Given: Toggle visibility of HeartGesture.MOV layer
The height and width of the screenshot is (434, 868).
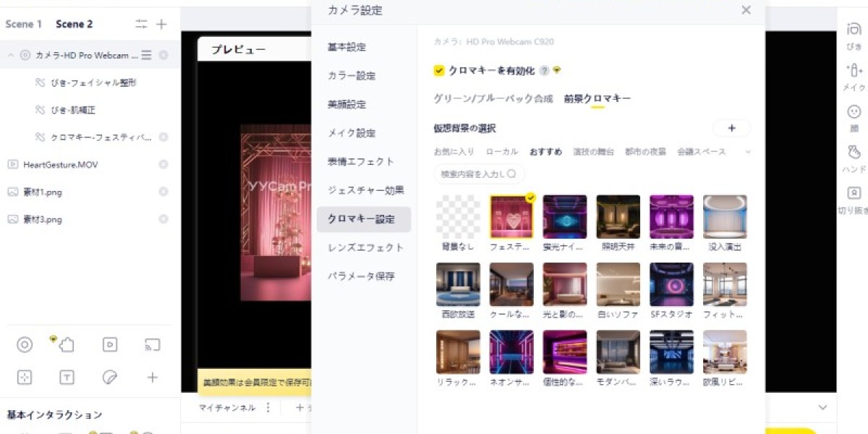Looking at the screenshot, I should 164,164.
